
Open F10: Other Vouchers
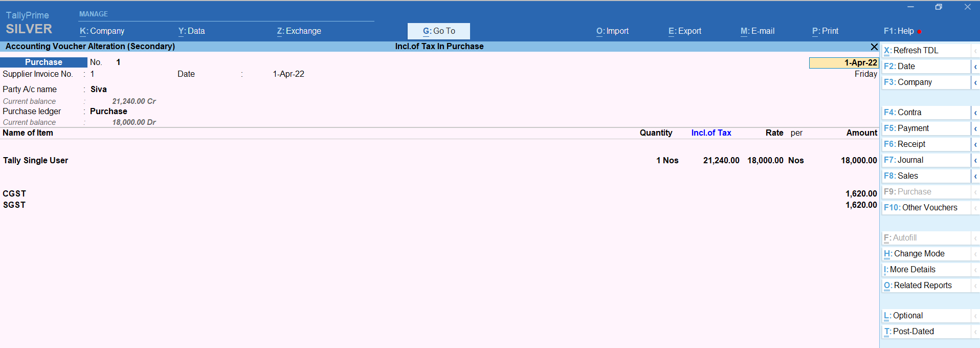[x=926, y=208]
